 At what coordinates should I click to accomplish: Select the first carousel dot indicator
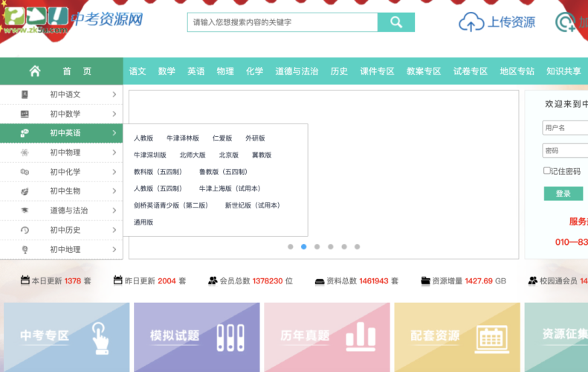click(291, 246)
